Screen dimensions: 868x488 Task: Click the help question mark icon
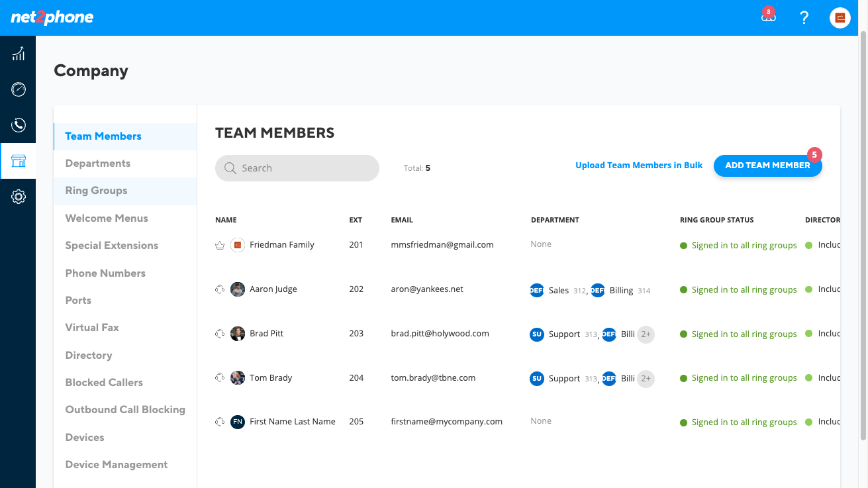pyautogui.click(x=804, y=18)
